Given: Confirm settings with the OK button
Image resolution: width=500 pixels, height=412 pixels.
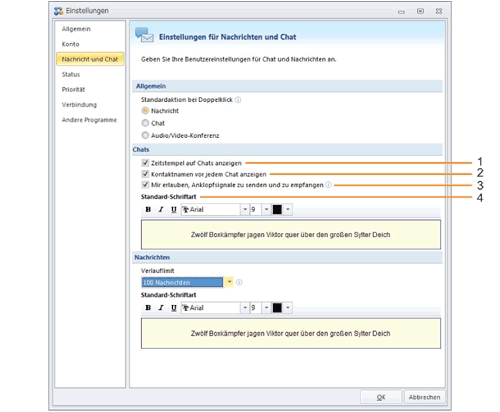Looking at the screenshot, I should (381, 397).
